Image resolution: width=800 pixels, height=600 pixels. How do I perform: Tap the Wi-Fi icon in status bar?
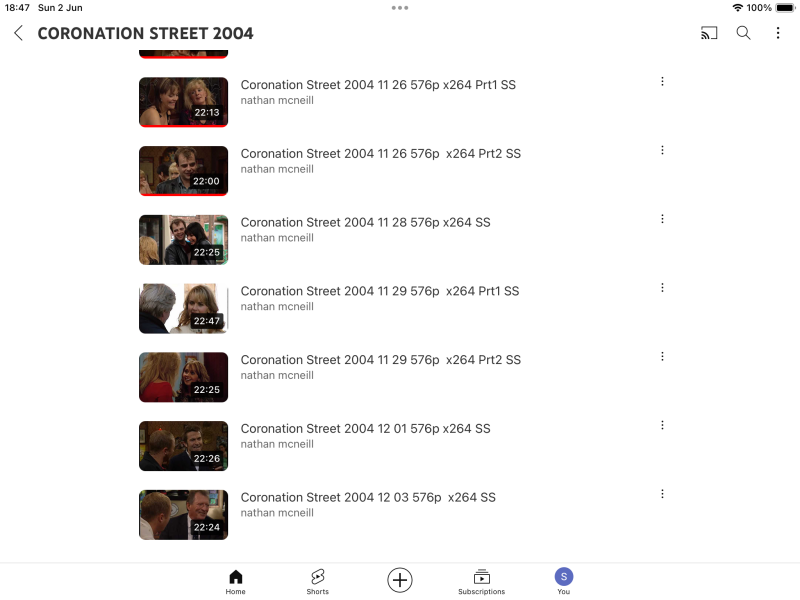click(737, 8)
